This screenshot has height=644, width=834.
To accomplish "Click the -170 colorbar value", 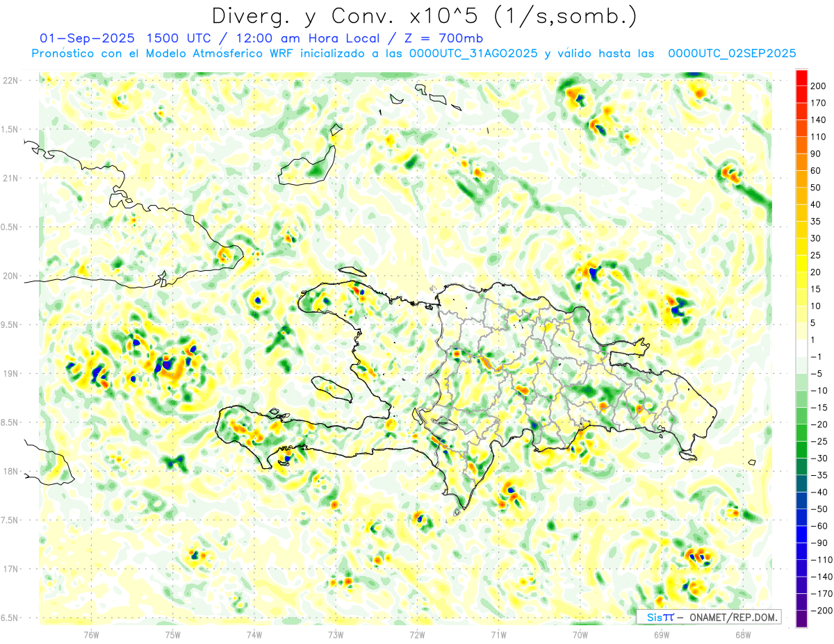I will tap(823, 594).
